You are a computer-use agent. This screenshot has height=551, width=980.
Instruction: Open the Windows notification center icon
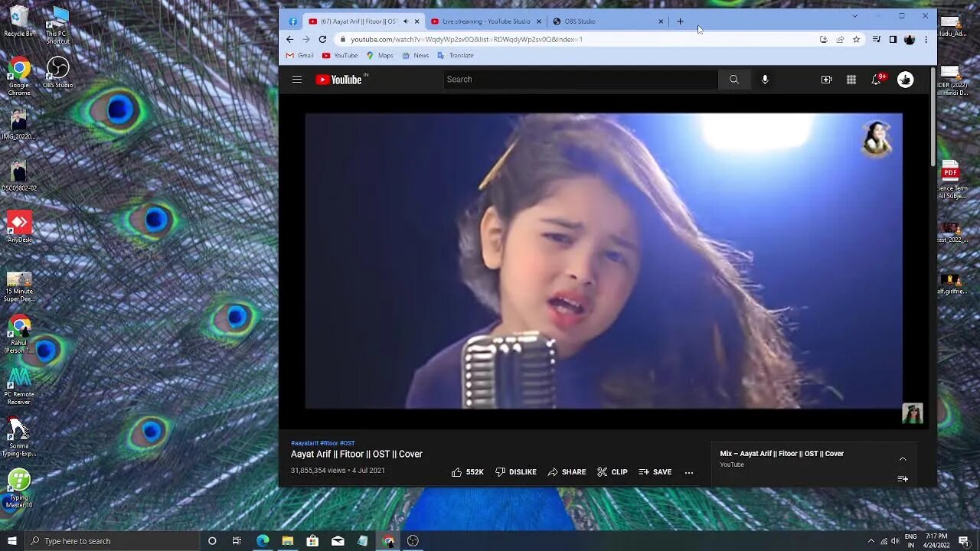(x=964, y=541)
